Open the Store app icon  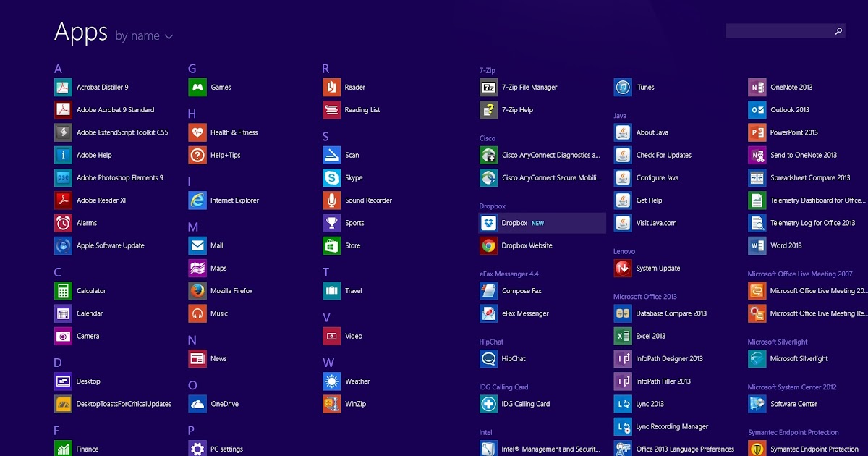click(332, 245)
